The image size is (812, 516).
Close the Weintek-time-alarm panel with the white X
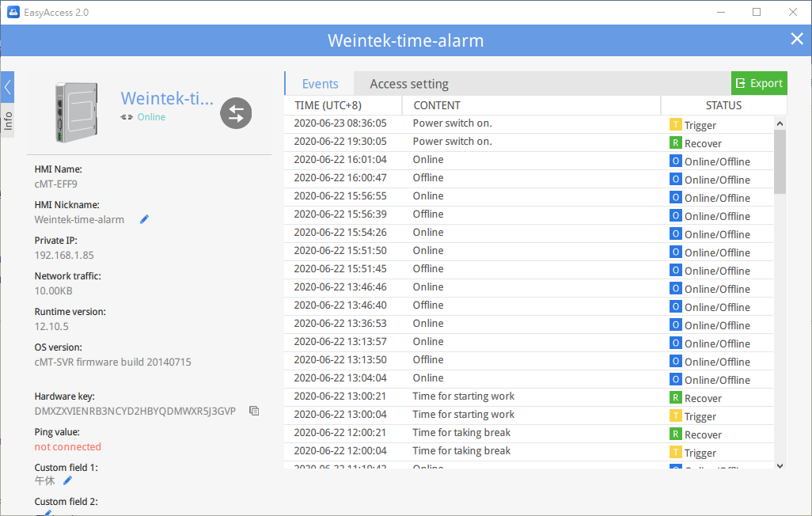797,39
